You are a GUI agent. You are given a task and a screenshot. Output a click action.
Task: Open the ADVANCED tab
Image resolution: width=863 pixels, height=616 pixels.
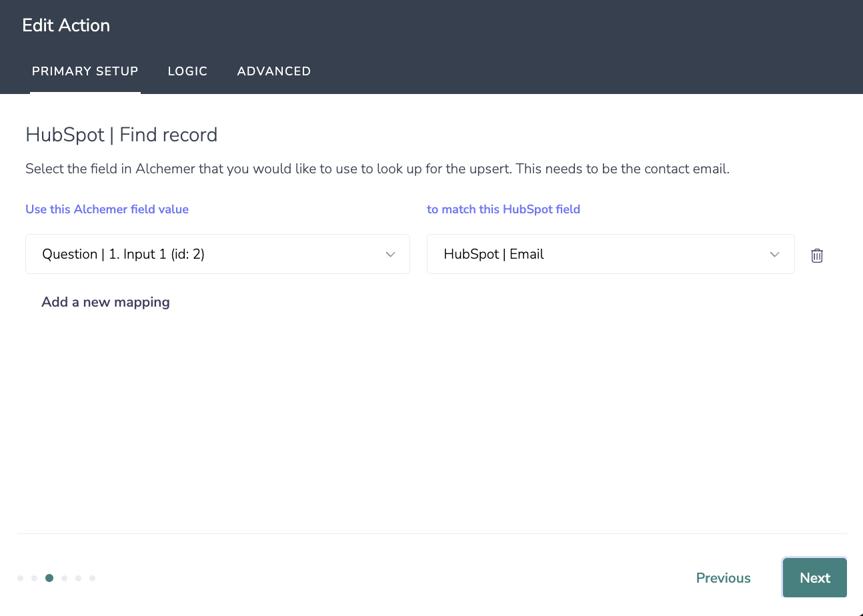tap(274, 71)
